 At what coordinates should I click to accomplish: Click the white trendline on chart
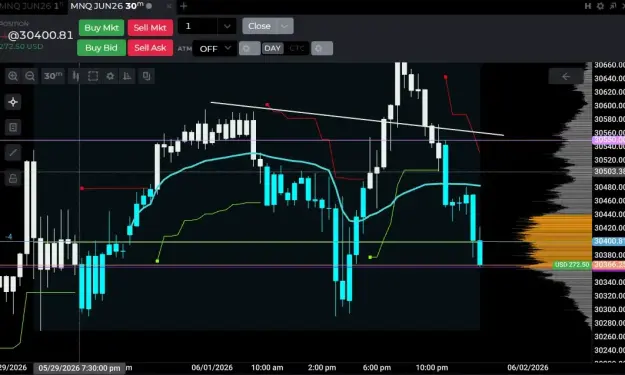coord(357,119)
